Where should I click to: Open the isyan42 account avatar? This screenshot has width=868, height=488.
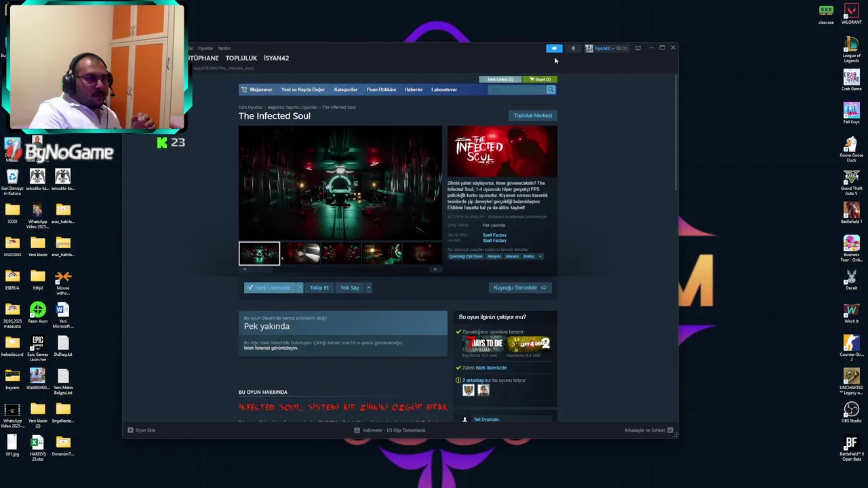pyautogui.click(x=589, y=48)
